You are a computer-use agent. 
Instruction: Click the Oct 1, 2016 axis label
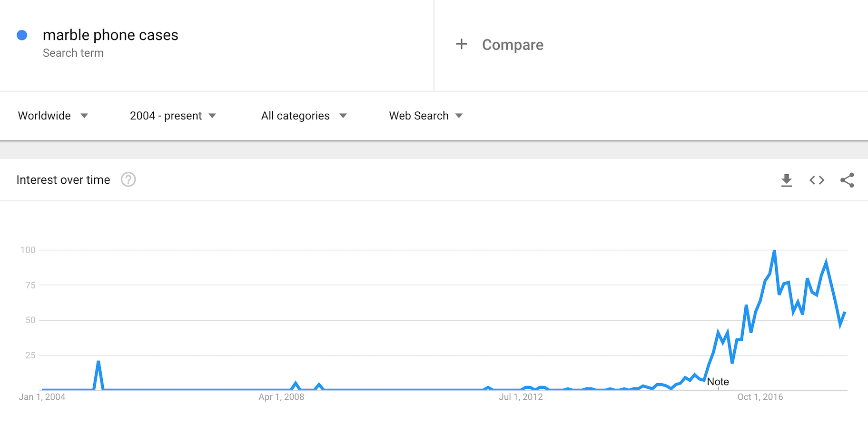[x=759, y=397]
